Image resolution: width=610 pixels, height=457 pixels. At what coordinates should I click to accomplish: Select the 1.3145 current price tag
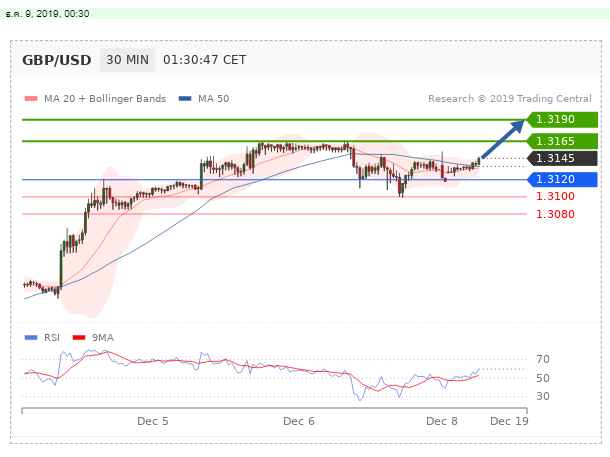click(562, 158)
